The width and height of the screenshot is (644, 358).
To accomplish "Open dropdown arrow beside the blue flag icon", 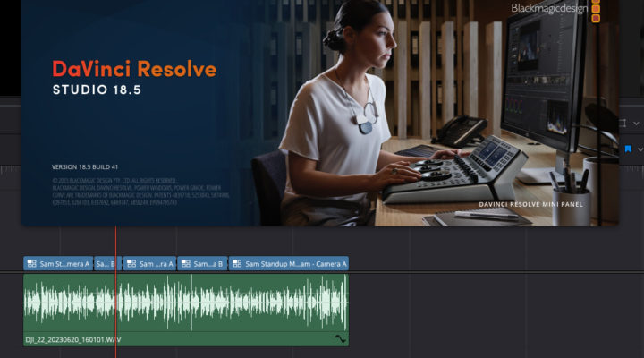I will (x=639, y=149).
